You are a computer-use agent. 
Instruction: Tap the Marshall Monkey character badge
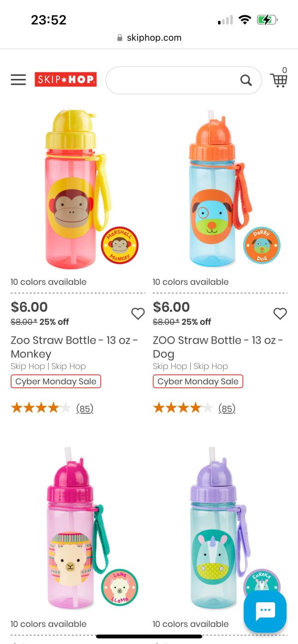click(119, 245)
